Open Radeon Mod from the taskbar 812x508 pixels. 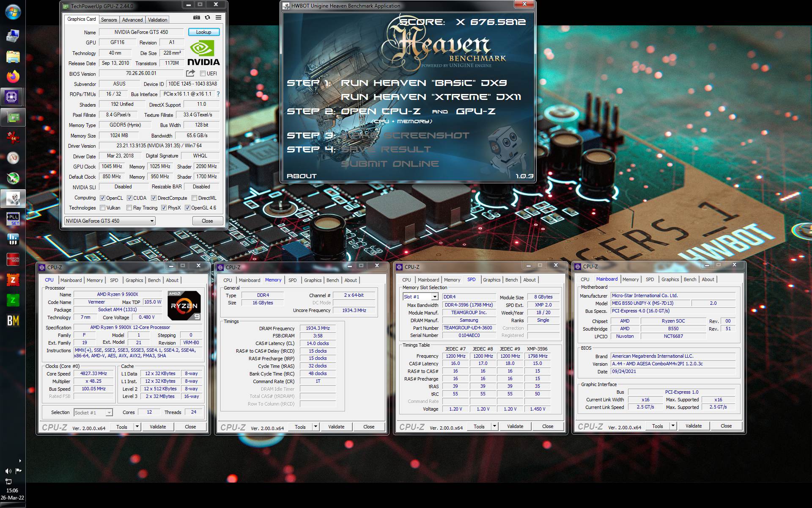coord(13,260)
